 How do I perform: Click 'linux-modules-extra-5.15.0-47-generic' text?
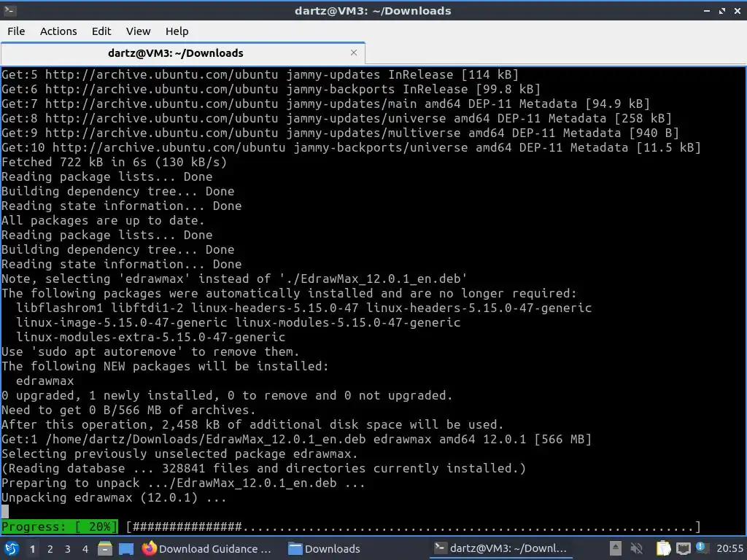(x=150, y=337)
